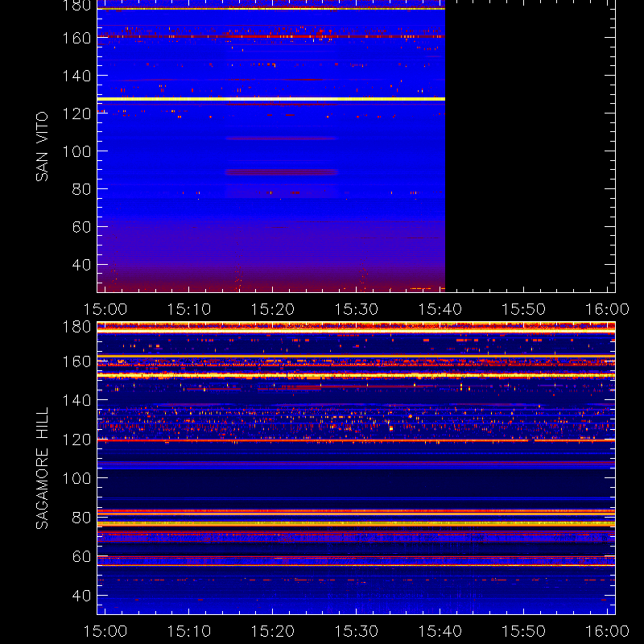
Task: Click the SAGAMORE HILL axis title
Action: (42, 469)
